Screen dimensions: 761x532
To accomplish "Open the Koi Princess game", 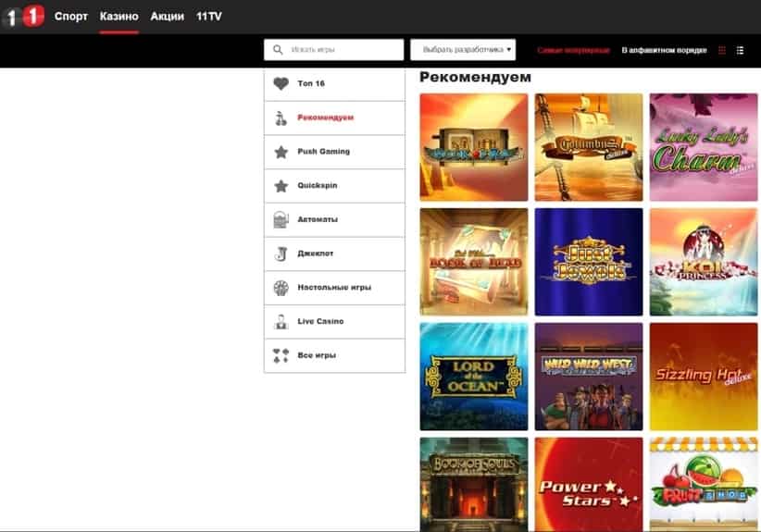I will 704,262.
